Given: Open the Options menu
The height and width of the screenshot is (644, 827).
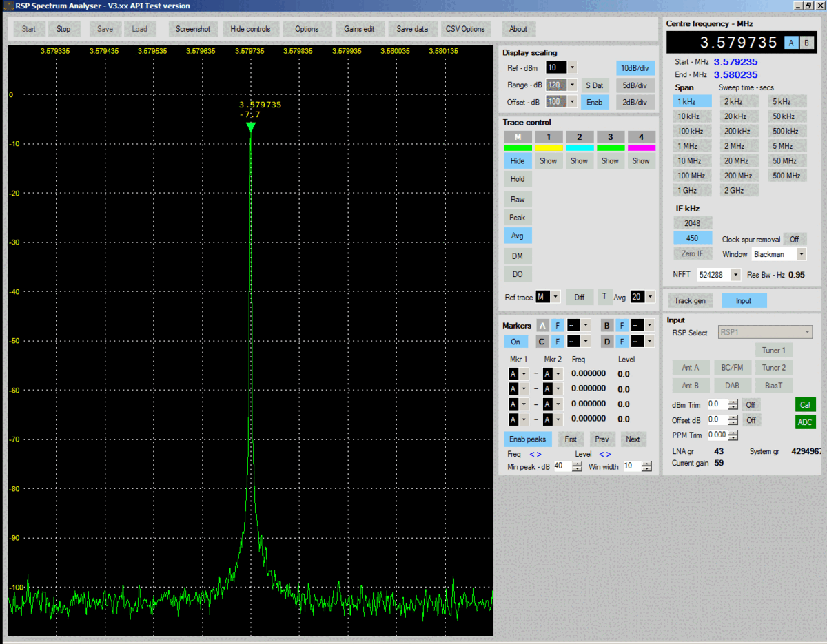Looking at the screenshot, I should tap(307, 29).
